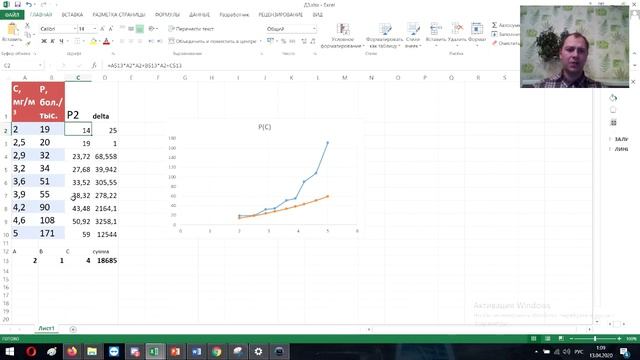640x360 pixels.
Task: Toggle Underline (Ч) formatting
Action: pos(62,41)
